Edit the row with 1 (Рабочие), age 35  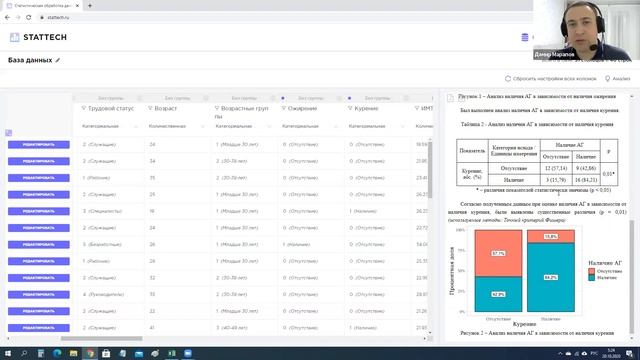[39, 178]
